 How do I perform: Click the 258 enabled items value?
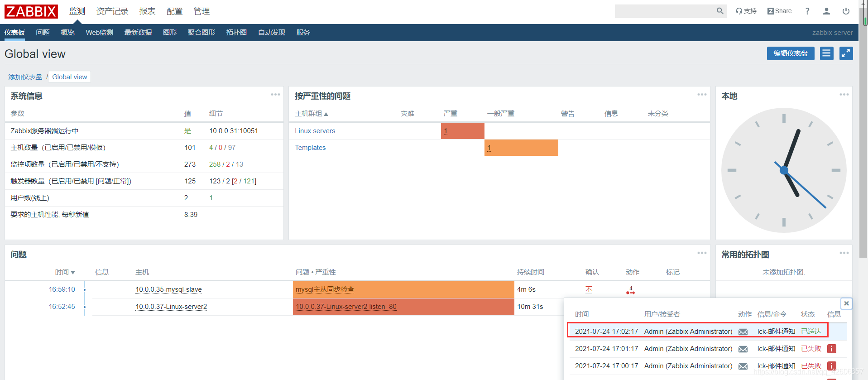tap(215, 164)
